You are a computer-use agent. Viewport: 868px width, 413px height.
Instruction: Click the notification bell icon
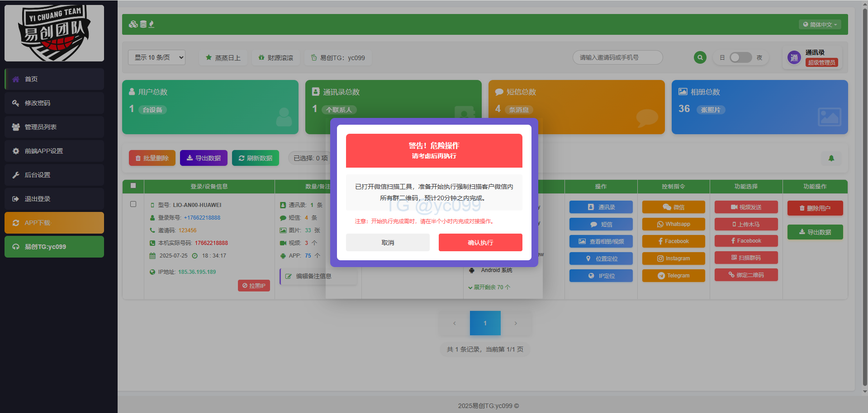click(831, 158)
